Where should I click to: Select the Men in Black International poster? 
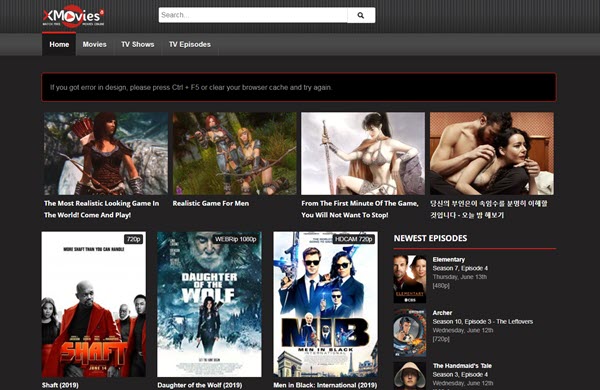click(325, 304)
